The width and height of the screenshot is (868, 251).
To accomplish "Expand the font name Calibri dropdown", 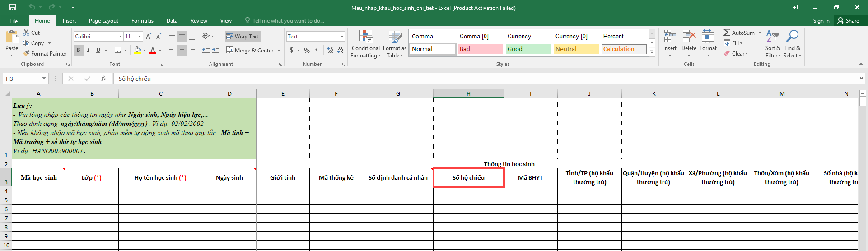I will click(120, 37).
